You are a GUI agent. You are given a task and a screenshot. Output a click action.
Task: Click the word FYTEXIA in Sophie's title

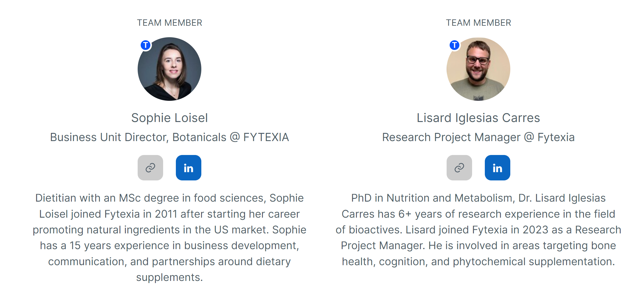point(266,137)
